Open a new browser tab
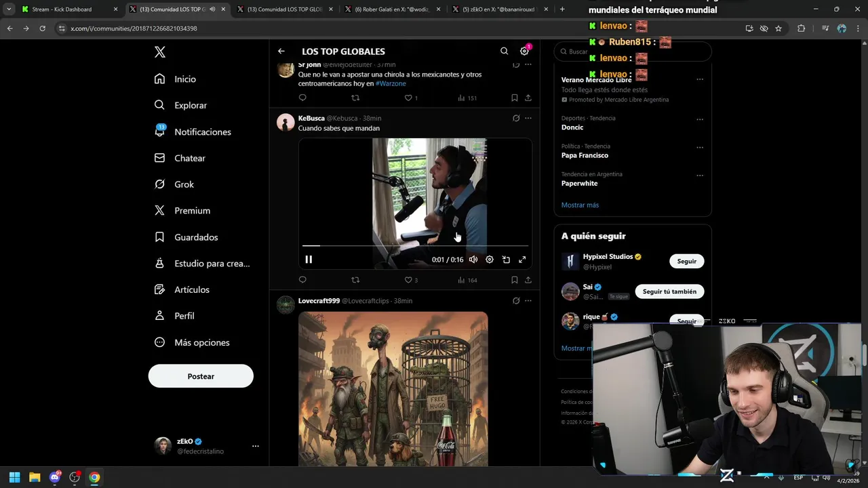The image size is (868, 488). pos(562,9)
